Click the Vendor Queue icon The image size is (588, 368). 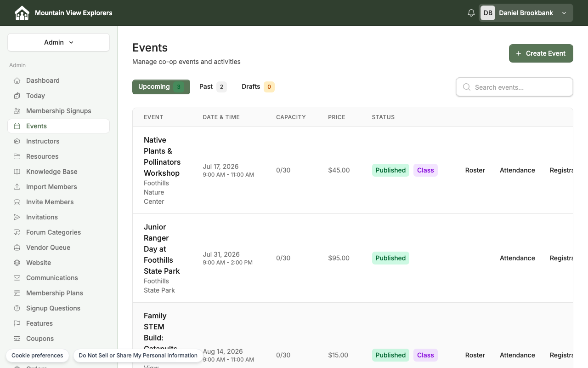pyautogui.click(x=17, y=247)
